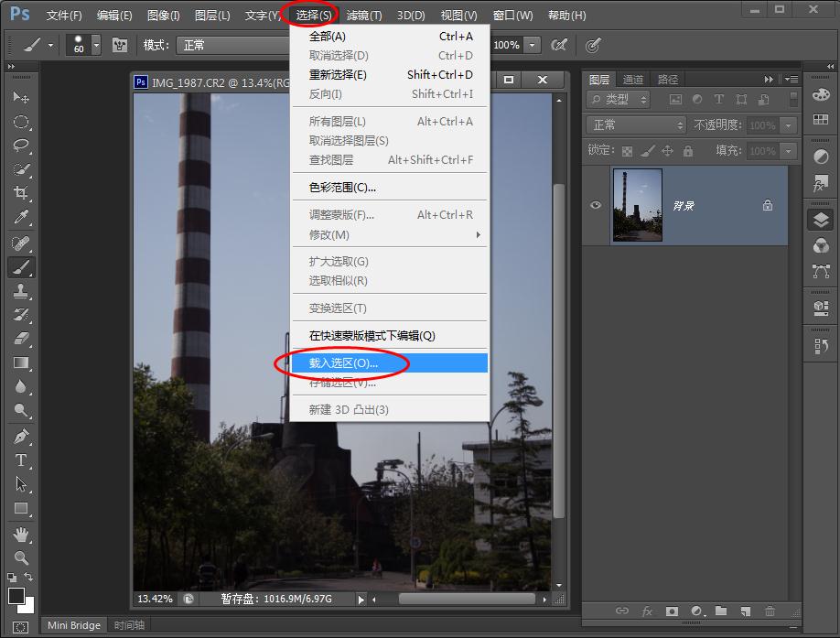The height and width of the screenshot is (638, 840).
Task: Toggle lock transparent pixels in Layers panel
Action: coord(627,151)
